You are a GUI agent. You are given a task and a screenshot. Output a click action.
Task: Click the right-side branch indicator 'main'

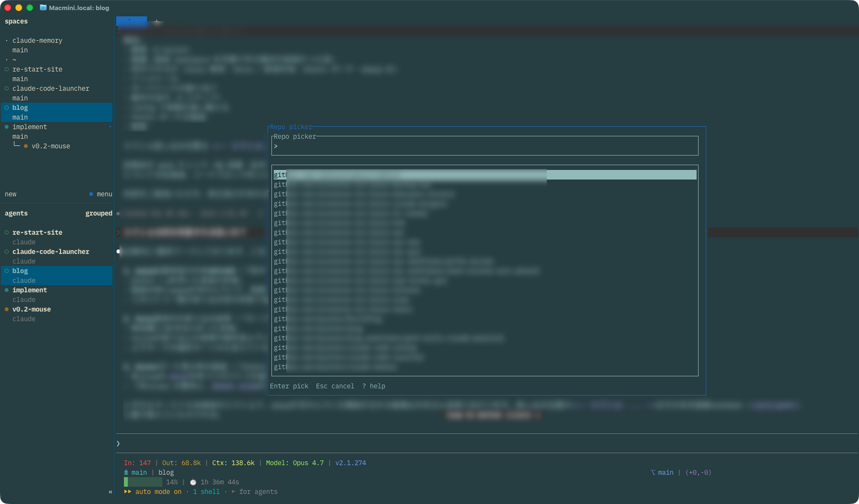click(x=665, y=472)
